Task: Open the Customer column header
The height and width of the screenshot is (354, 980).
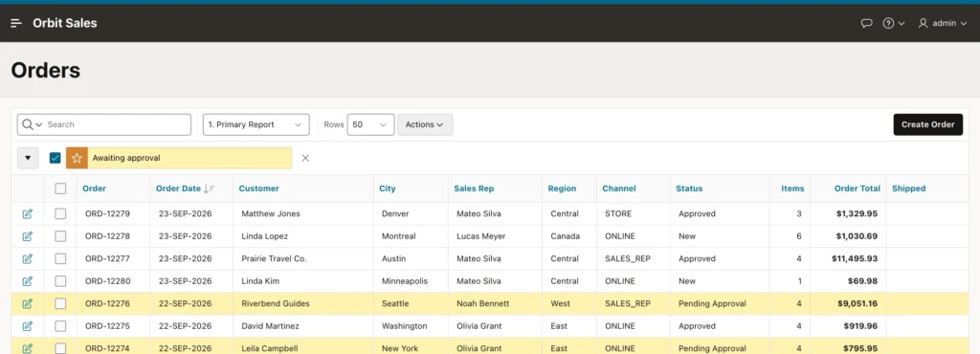Action: click(258, 188)
